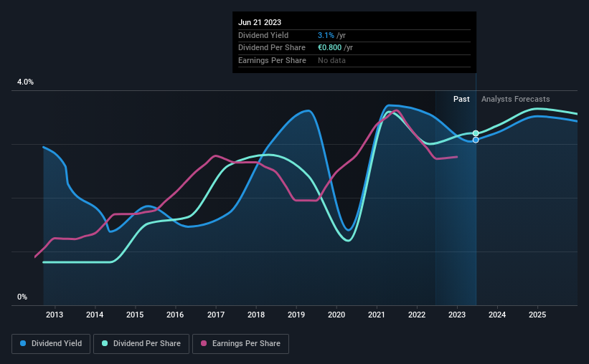Click the 2016 x-axis label
Image resolution: width=589 pixels, height=364 pixels.
tap(175, 315)
